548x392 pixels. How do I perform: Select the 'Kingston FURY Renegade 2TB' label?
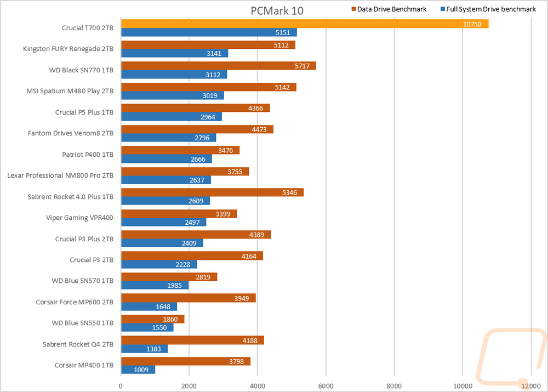pos(68,49)
